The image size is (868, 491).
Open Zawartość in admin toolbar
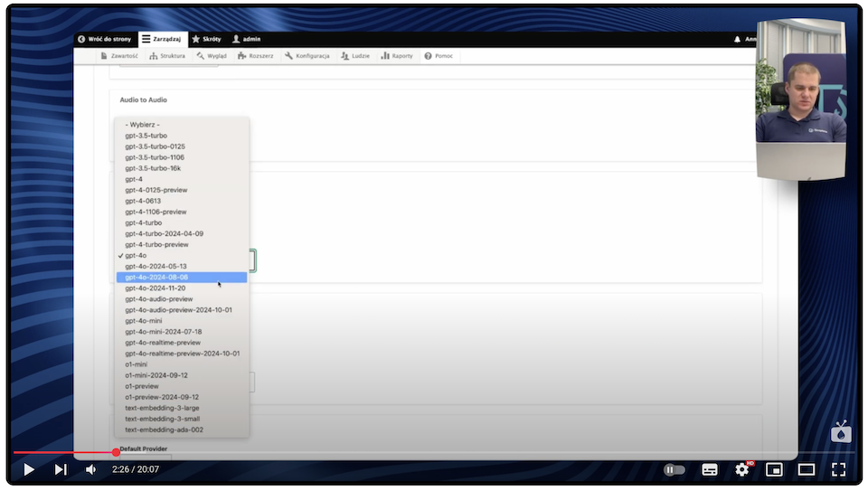tap(119, 56)
